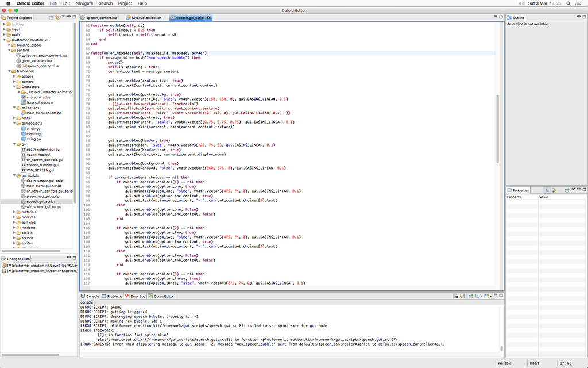588x368 pixels.
Task: Open Spotlight search from the menu bar
Action: [x=568, y=3]
